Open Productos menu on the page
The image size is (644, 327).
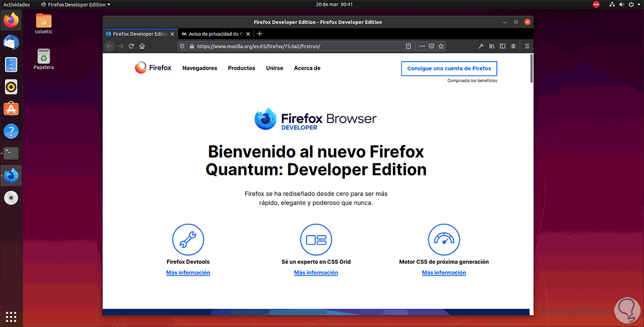(241, 68)
